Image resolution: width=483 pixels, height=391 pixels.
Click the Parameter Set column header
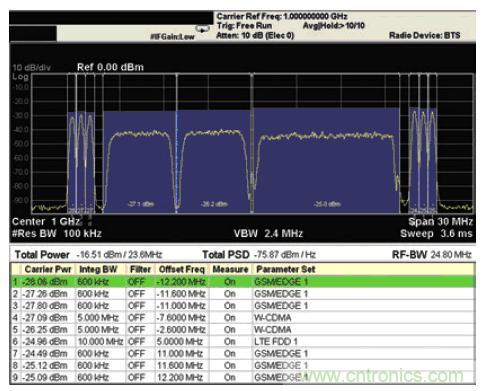tap(286, 269)
